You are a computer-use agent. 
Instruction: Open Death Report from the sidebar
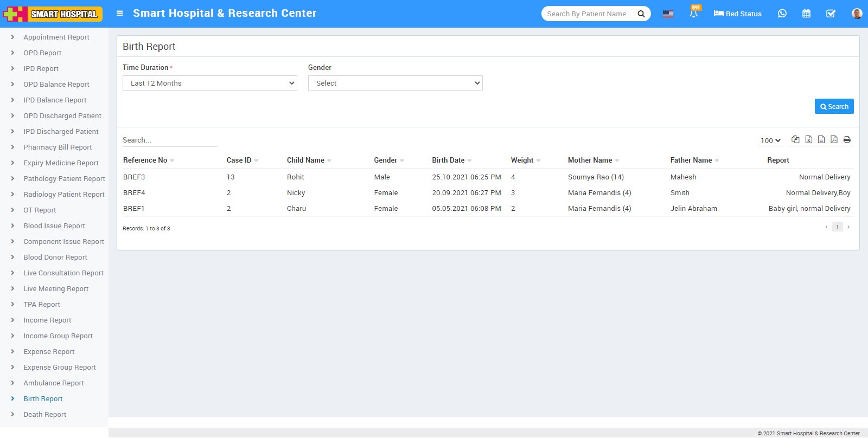click(44, 415)
